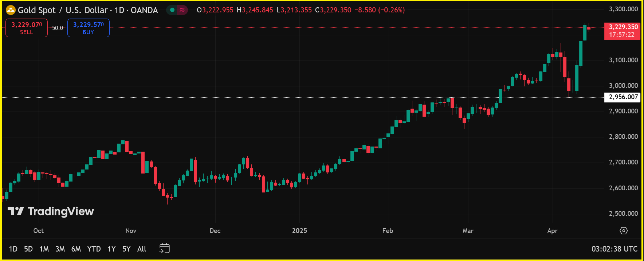Select the YTD time range
Screen dimensions: 644x261
click(94, 249)
